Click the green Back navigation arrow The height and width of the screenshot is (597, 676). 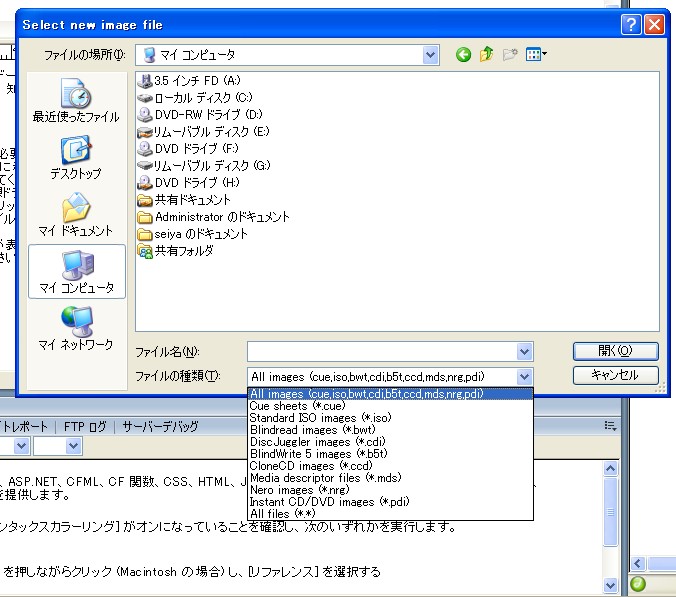point(463,55)
